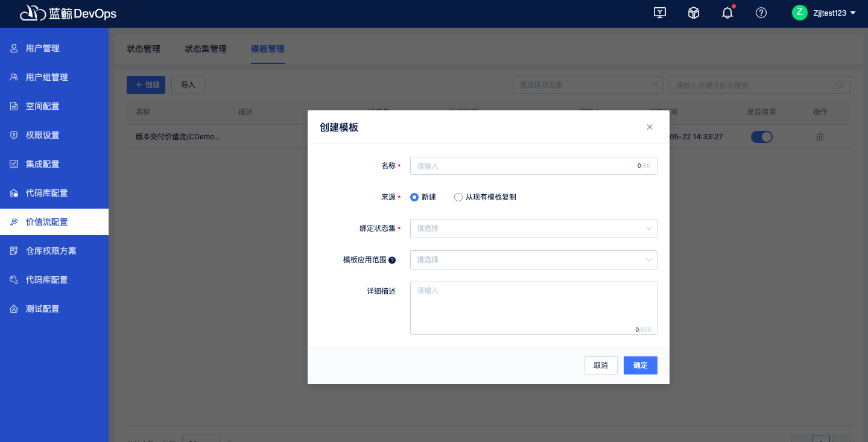
Task: Open the cube package icon in header
Action: 694,13
